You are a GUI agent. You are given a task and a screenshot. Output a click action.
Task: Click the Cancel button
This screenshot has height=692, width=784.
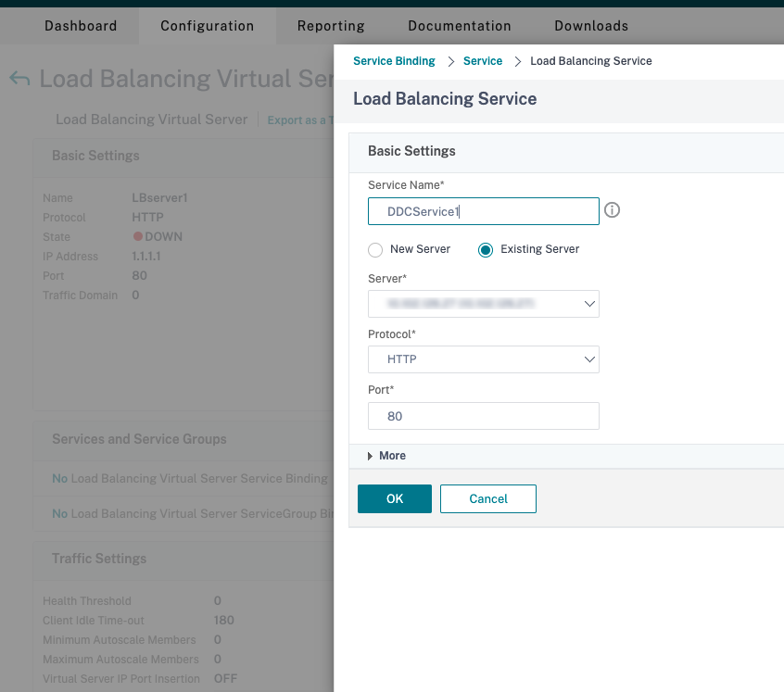(488, 498)
